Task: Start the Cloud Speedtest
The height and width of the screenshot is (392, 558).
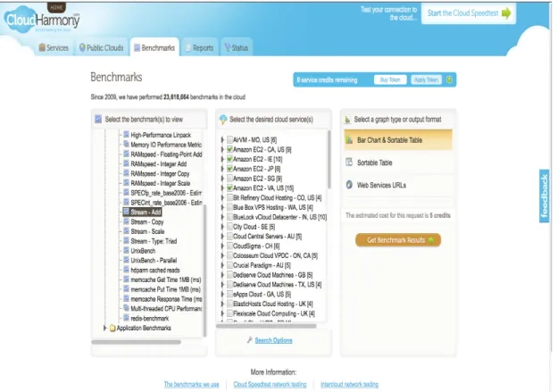Action: coord(469,13)
